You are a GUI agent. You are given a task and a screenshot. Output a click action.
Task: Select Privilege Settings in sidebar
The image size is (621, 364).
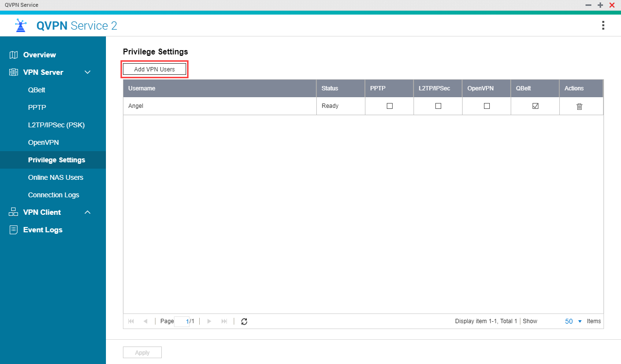(x=53, y=160)
